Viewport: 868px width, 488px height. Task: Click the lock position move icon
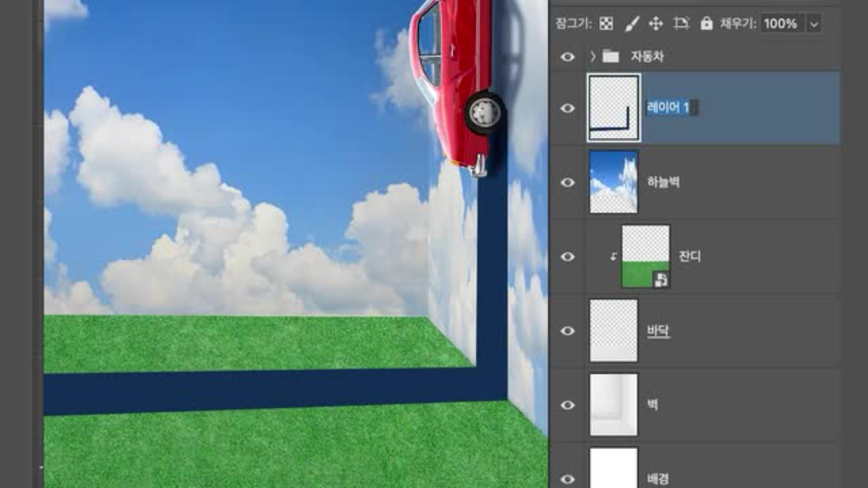(x=656, y=23)
